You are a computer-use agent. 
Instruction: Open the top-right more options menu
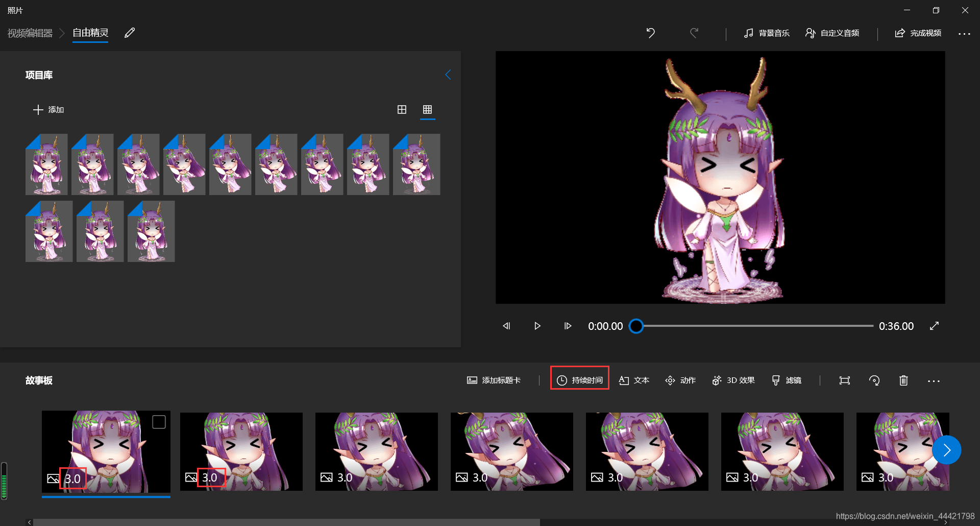click(964, 33)
